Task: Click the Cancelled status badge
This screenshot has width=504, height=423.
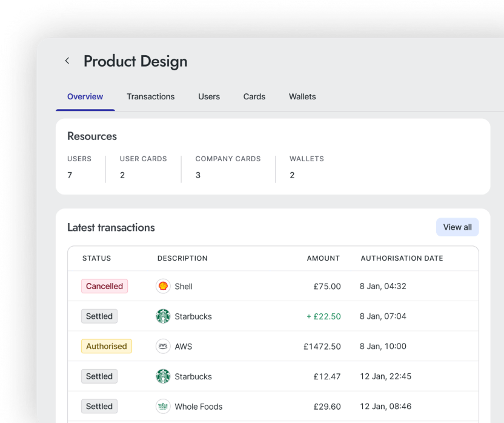Action: point(104,286)
